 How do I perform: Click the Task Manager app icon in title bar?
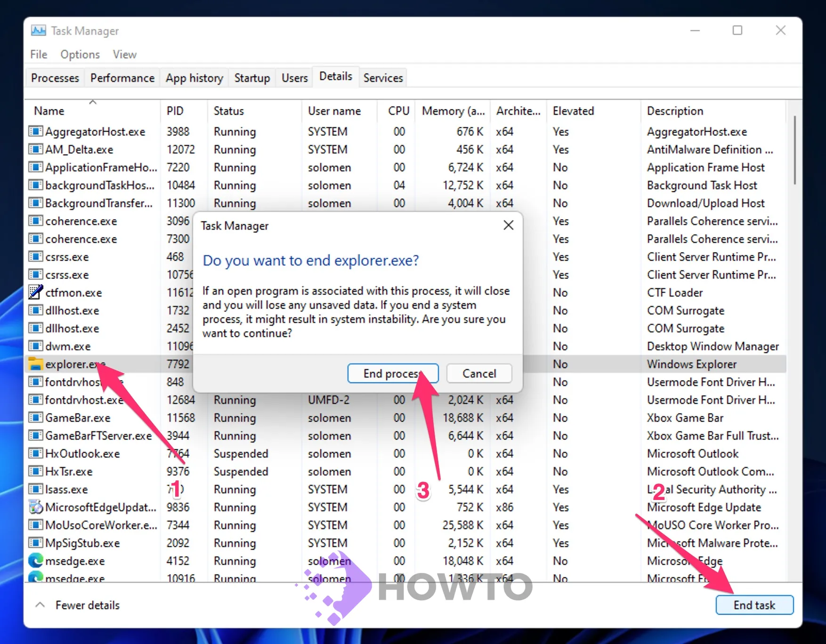click(x=38, y=31)
